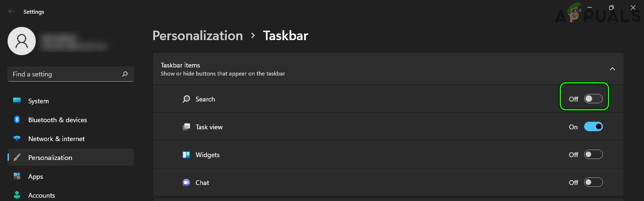Click the search magnifier in Find a setting

coord(125,74)
